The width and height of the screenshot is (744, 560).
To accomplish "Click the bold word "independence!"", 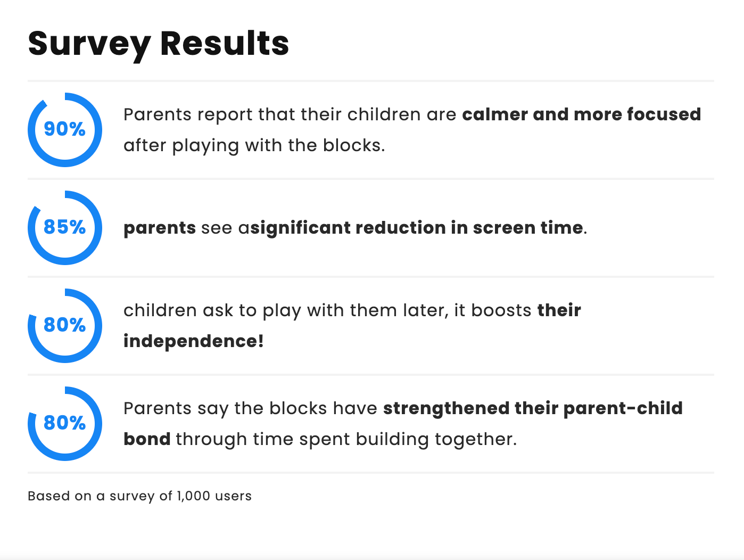I will 194,341.
